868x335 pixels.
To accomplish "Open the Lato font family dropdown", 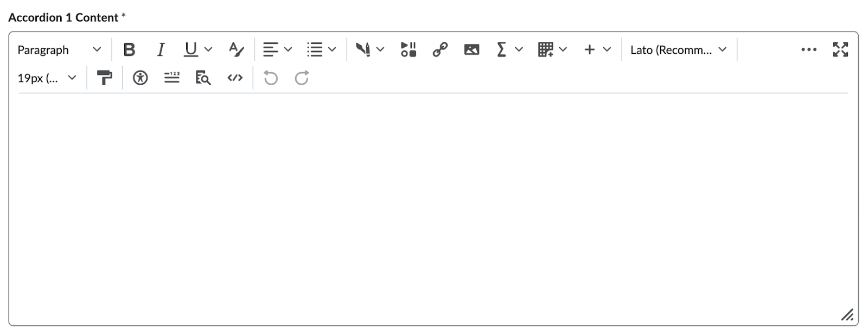I will tap(679, 49).
